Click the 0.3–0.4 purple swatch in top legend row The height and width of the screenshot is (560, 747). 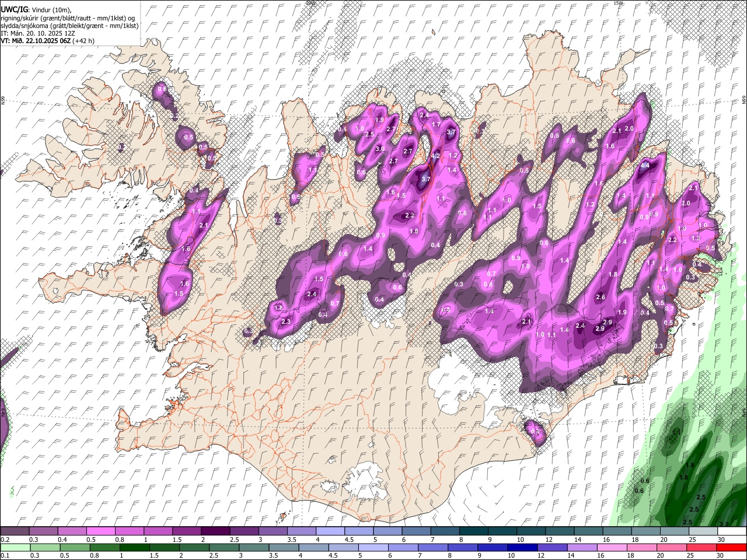coord(43,531)
